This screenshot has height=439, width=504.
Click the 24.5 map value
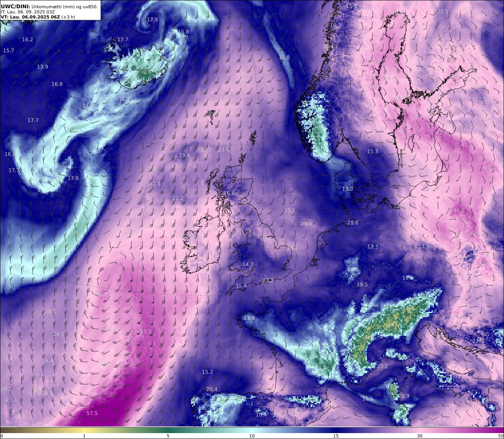[58, 334]
